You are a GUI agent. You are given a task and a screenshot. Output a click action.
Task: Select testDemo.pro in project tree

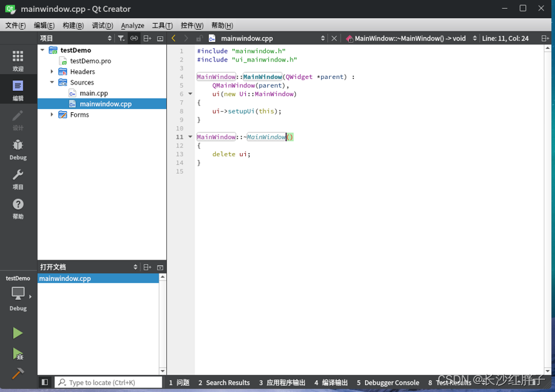90,61
